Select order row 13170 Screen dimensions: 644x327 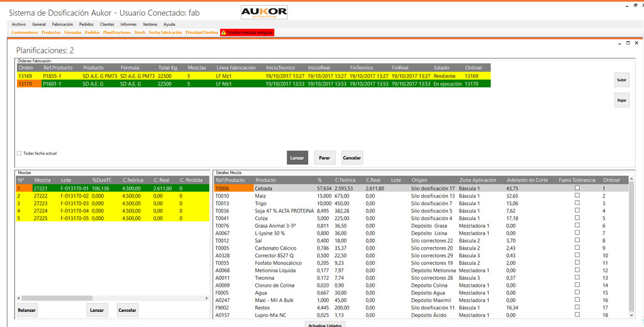tap(253, 84)
